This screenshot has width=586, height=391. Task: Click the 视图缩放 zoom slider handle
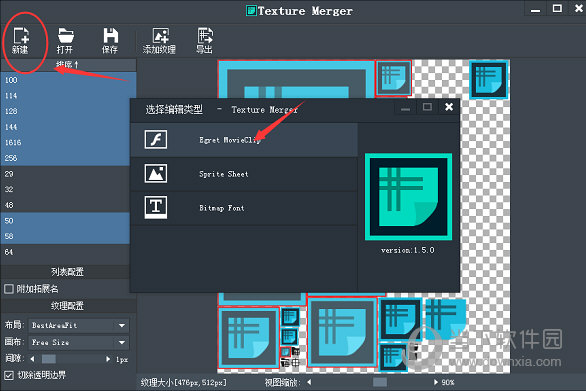[380, 382]
